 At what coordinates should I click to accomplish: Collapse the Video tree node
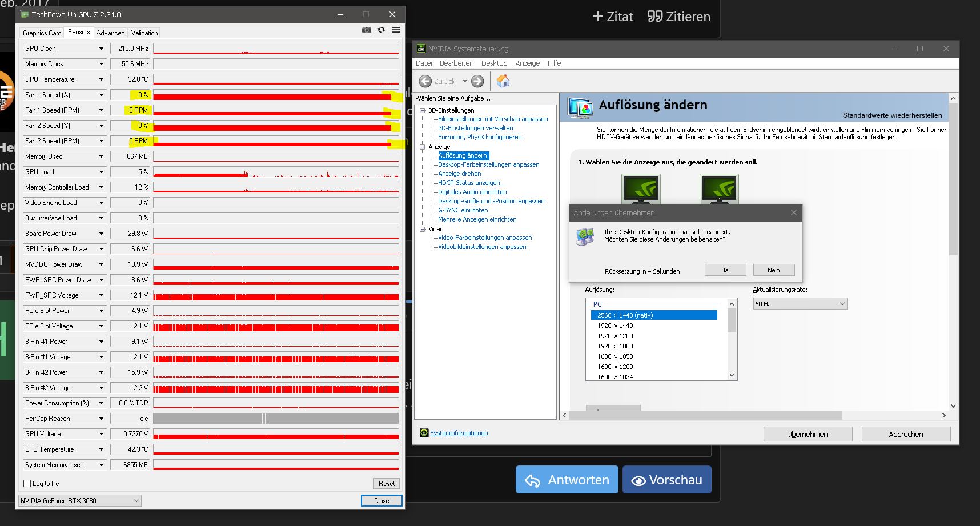(x=423, y=229)
